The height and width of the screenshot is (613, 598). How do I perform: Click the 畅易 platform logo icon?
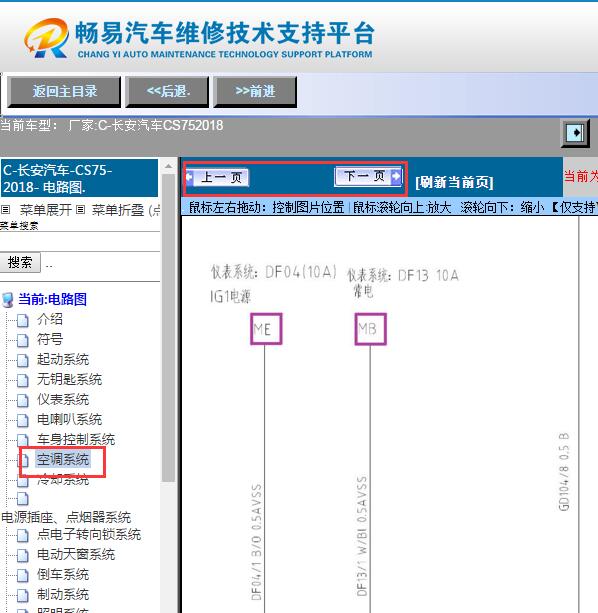[46, 38]
